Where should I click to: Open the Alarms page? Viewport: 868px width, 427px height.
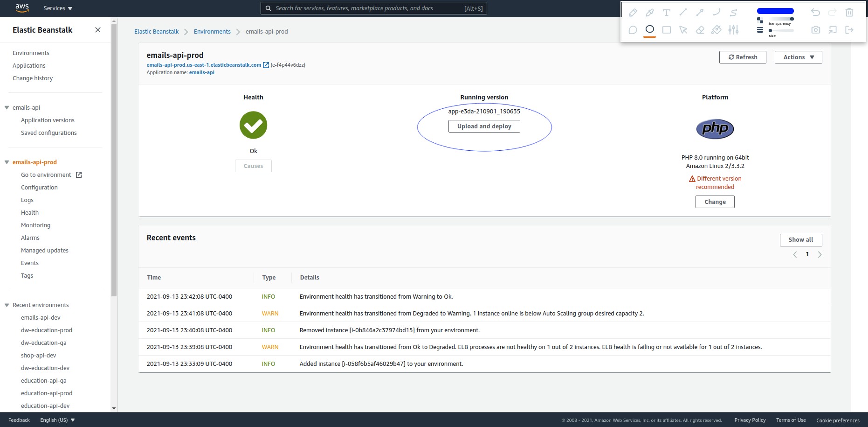tap(30, 238)
